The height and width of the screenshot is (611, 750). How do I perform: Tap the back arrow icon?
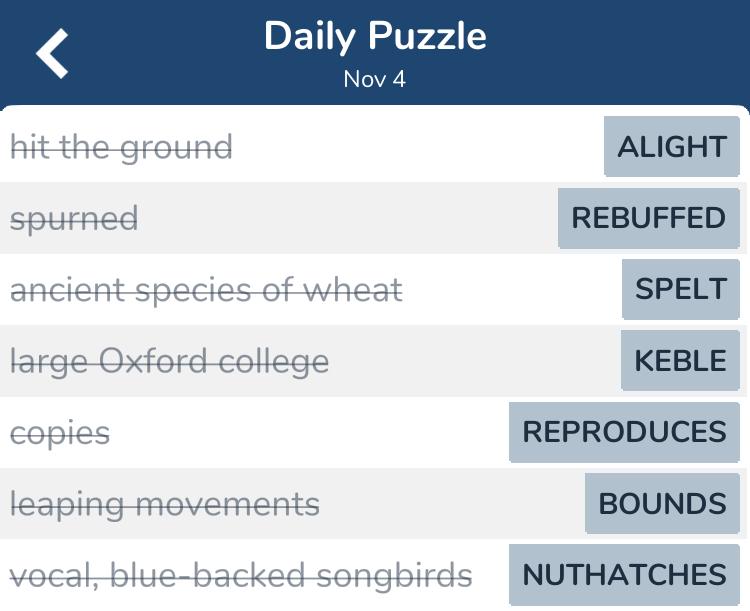click(x=52, y=53)
